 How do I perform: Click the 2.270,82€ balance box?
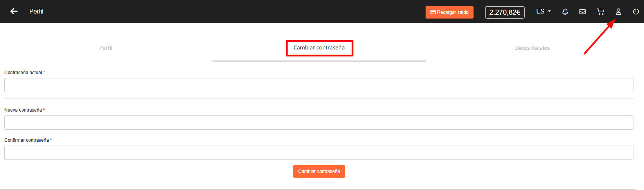[x=504, y=12]
